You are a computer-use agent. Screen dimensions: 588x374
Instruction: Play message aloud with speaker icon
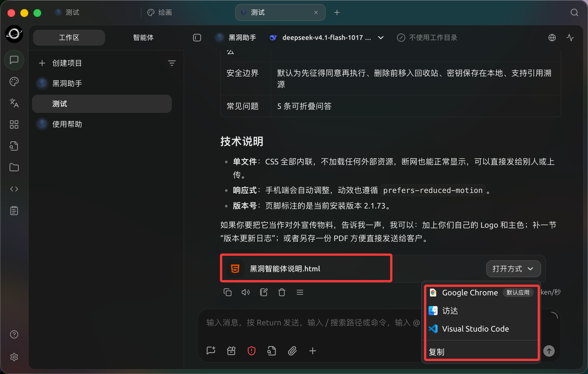[246, 292]
